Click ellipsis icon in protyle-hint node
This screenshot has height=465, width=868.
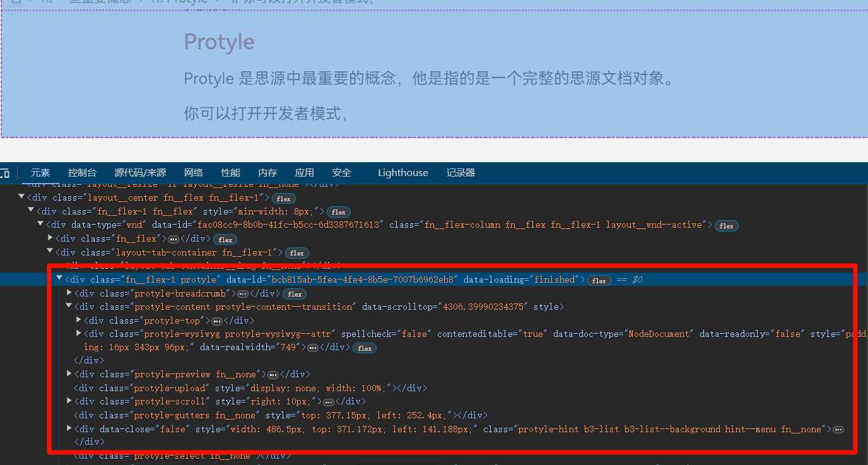(x=838, y=430)
